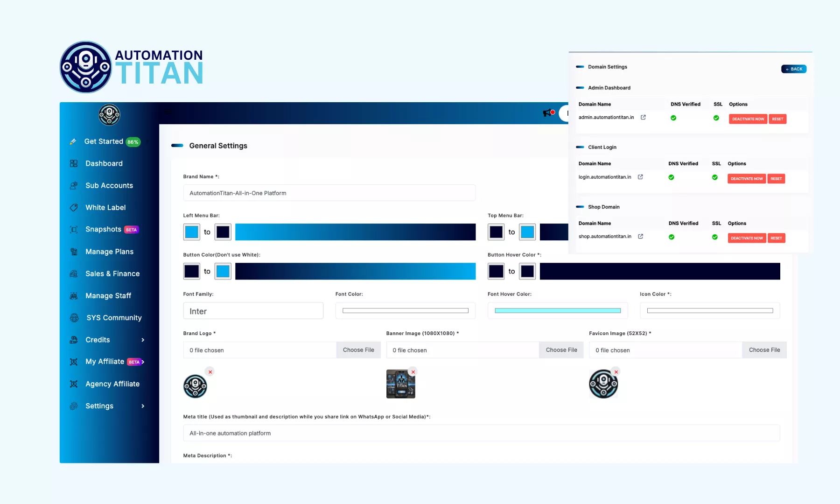Click the Sub Accounts sidebar icon
Viewport: 840px width, 504px height.
click(x=74, y=185)
